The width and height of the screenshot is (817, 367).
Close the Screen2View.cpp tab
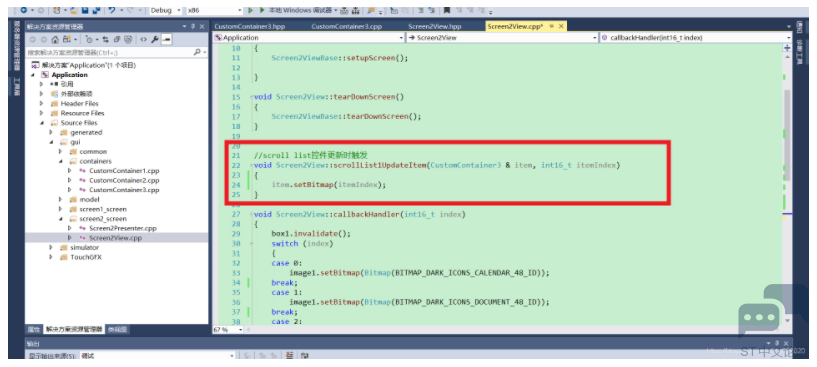click(561, 27)
